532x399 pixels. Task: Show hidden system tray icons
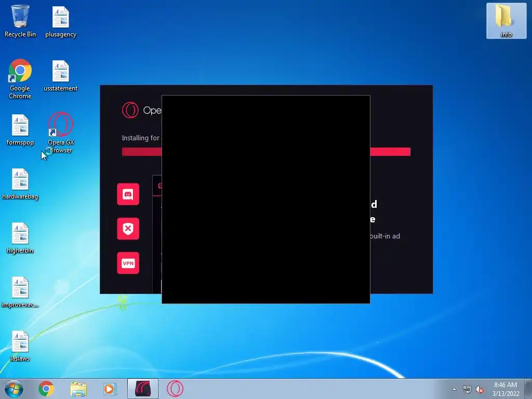[454, 389]
